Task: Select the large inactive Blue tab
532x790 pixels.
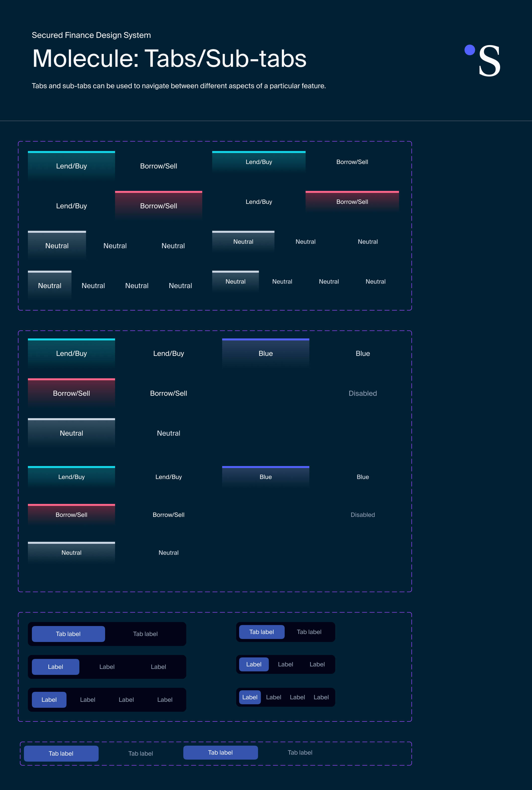Action: (x=363, y=353)
